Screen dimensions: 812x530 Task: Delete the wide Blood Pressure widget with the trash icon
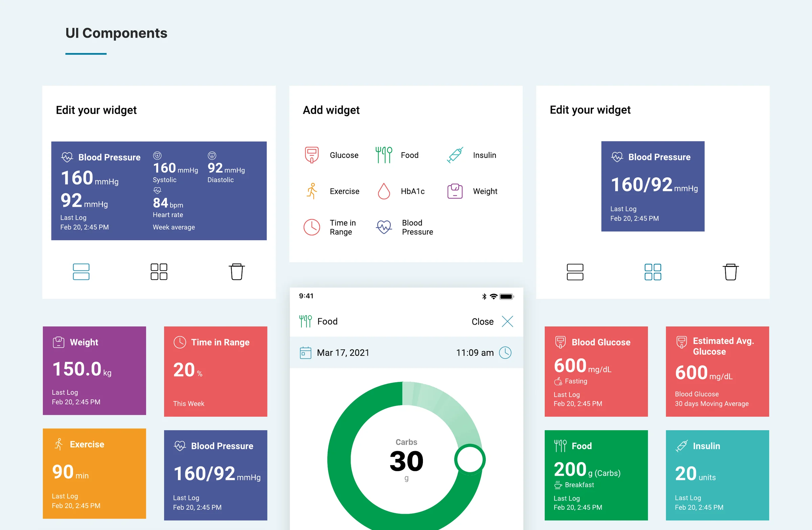(x=236, y=272)
